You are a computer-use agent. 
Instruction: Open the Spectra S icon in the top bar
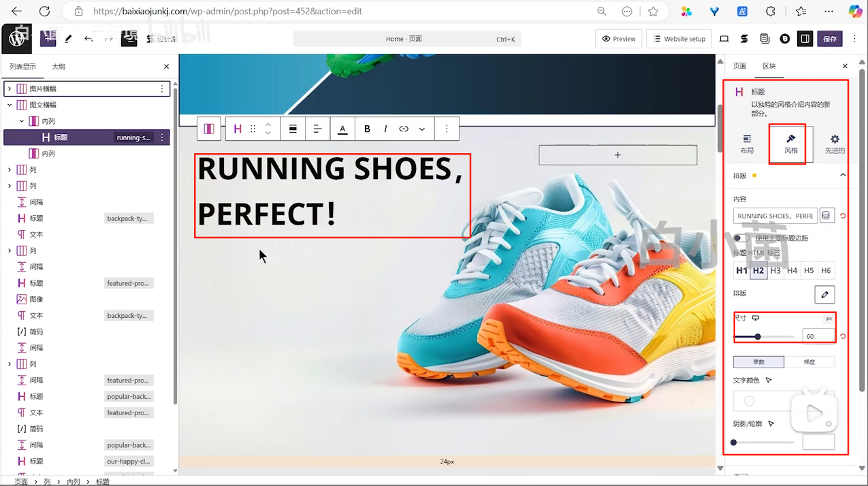coord(744,39)
